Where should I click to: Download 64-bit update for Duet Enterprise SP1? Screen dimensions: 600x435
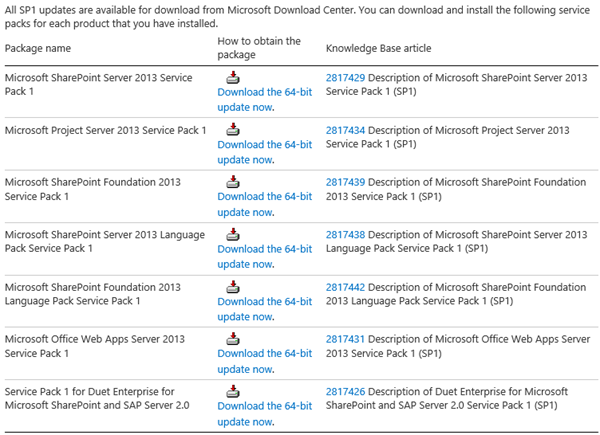click(x=265, y=414)
